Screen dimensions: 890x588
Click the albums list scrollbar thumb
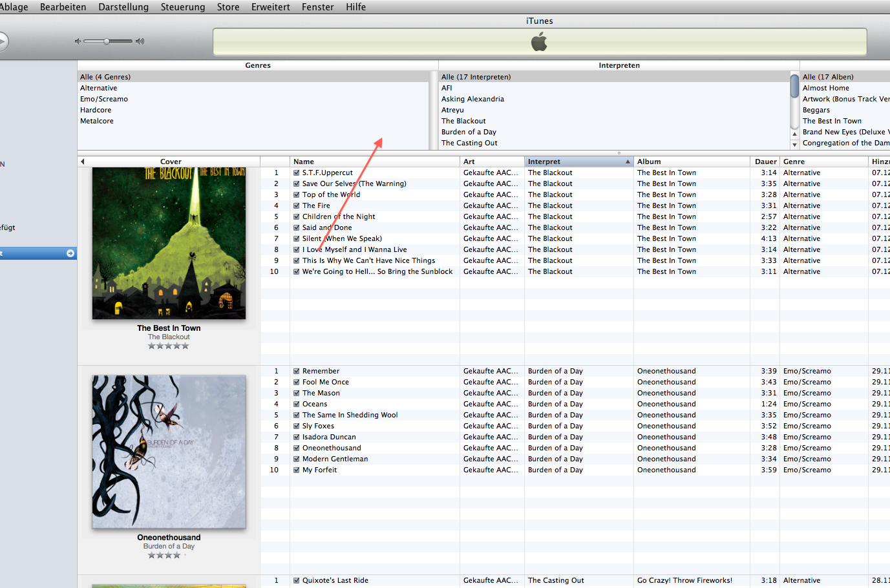[x=794, y=85]
